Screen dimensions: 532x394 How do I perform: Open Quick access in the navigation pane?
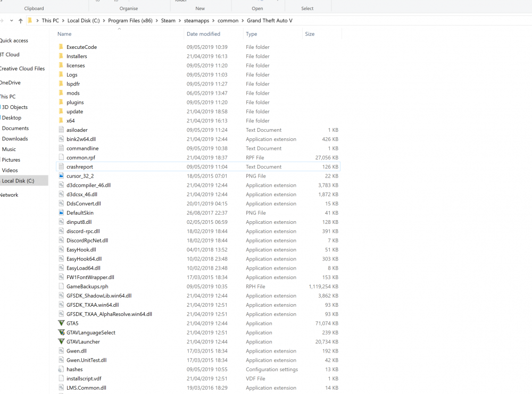(x=15, y=40)
